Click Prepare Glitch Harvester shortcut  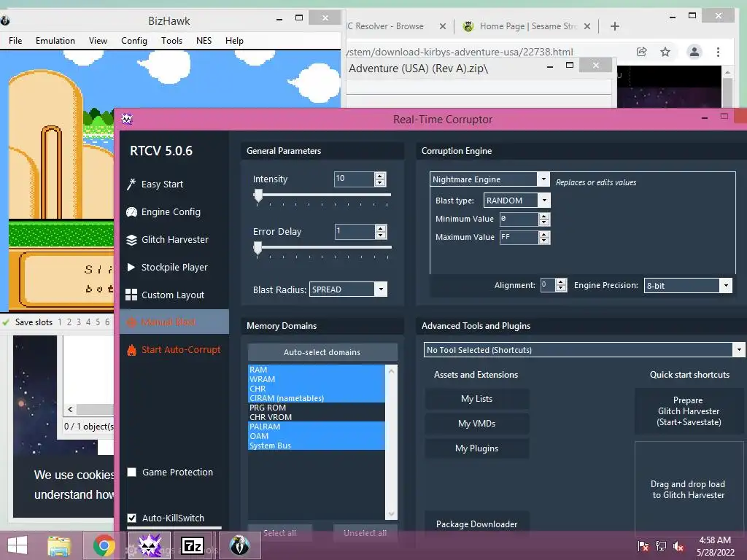click(x=689, y=411)
